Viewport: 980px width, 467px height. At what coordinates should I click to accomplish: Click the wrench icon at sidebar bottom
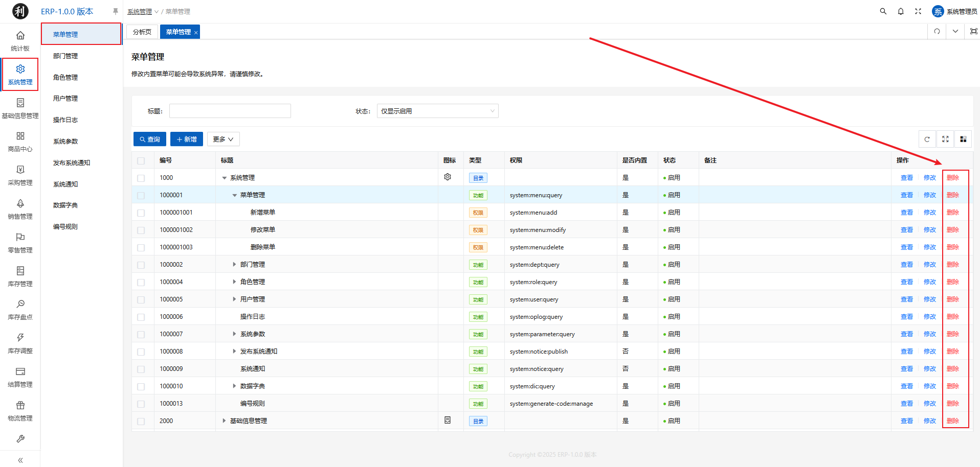[x=20, y=439]
